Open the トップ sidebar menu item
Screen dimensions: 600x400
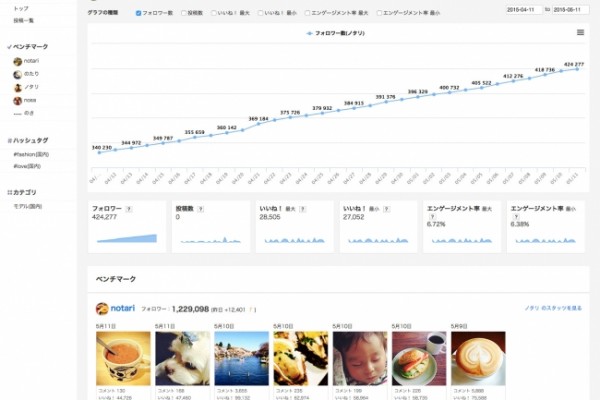pos(21,8)
